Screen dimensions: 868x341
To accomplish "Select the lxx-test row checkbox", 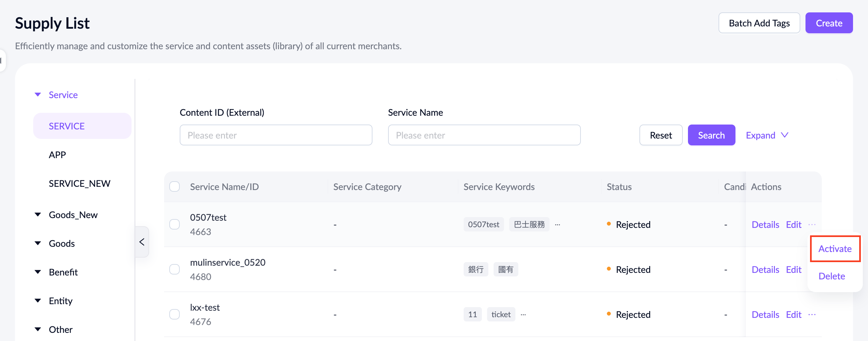I will [x=175, y=314].
